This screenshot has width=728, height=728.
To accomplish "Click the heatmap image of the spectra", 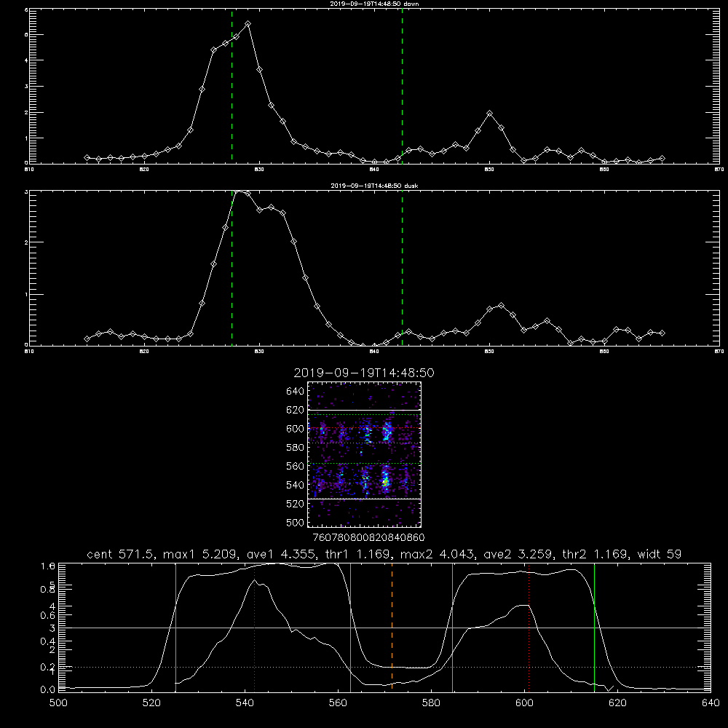I will [x=364, y=454].
